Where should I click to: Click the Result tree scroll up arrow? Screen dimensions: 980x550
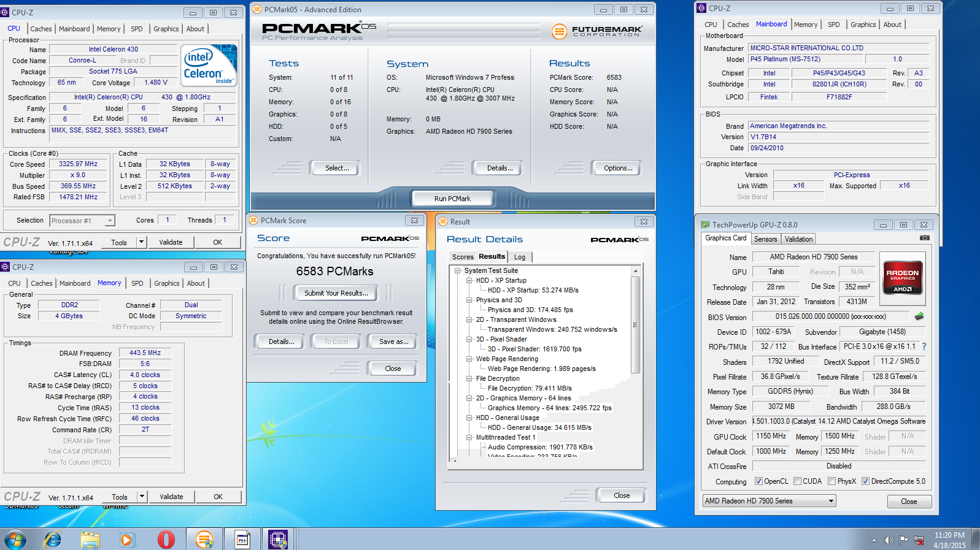(635, 271)
